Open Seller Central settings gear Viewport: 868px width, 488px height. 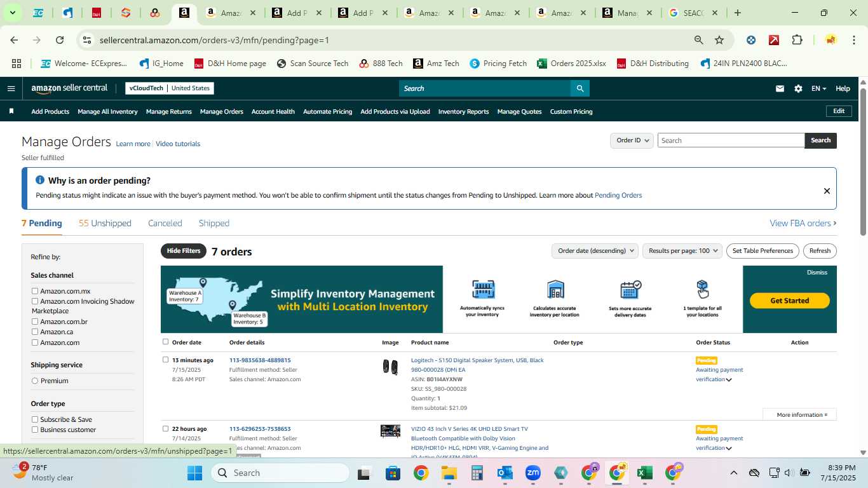798,88
